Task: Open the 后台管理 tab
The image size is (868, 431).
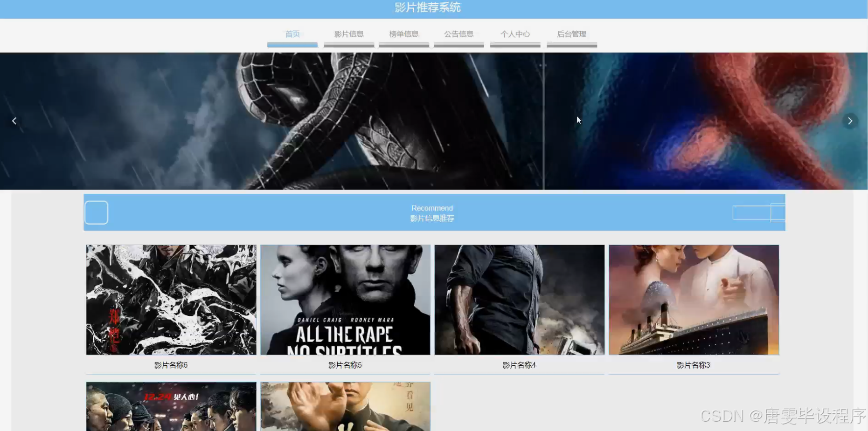Action: point(572,34)
